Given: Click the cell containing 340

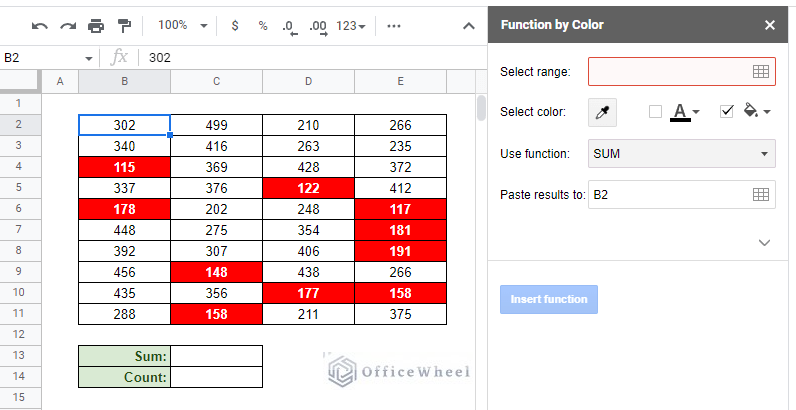Looking at the screenshot, I should [x=124, y=146].
